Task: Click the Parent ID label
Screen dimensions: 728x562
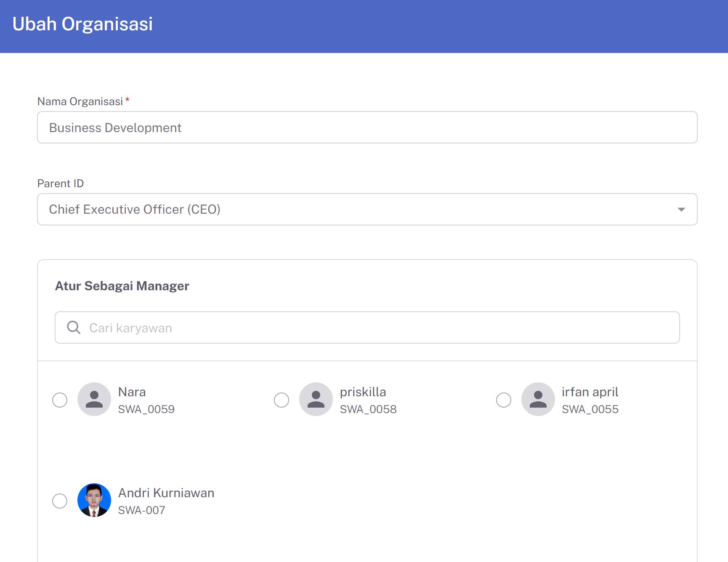Action: 61,183
